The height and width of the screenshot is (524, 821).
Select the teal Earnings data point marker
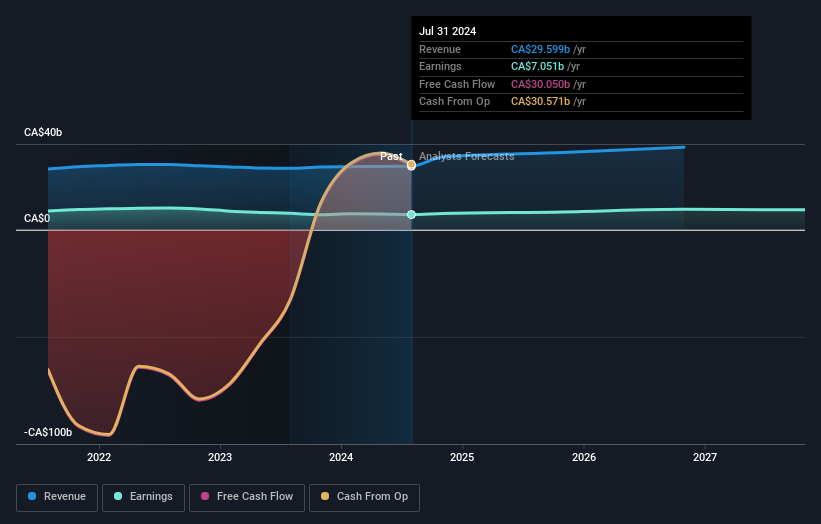[x=412, y=215]
